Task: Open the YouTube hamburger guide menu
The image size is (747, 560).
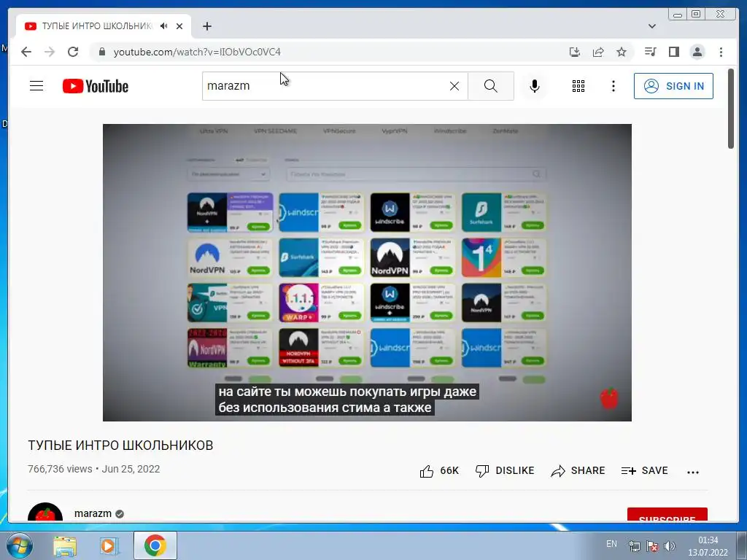Action: [x=36, y=86]
